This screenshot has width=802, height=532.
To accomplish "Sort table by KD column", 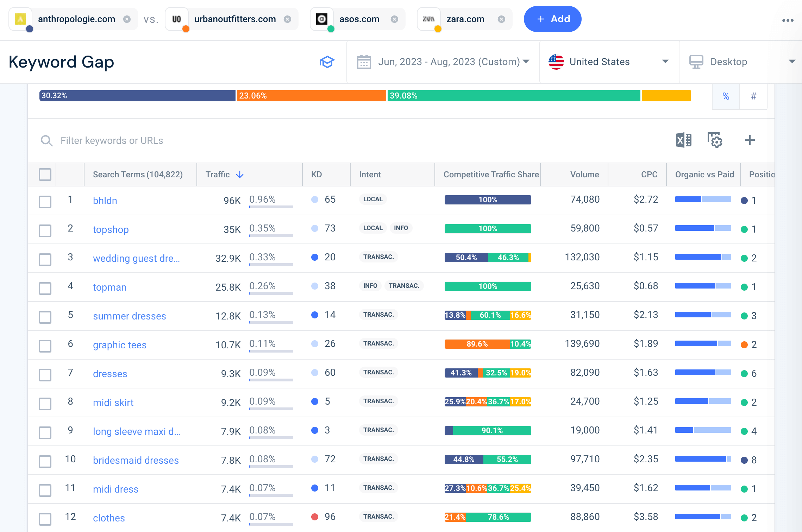I will click(x=317, y=175).
